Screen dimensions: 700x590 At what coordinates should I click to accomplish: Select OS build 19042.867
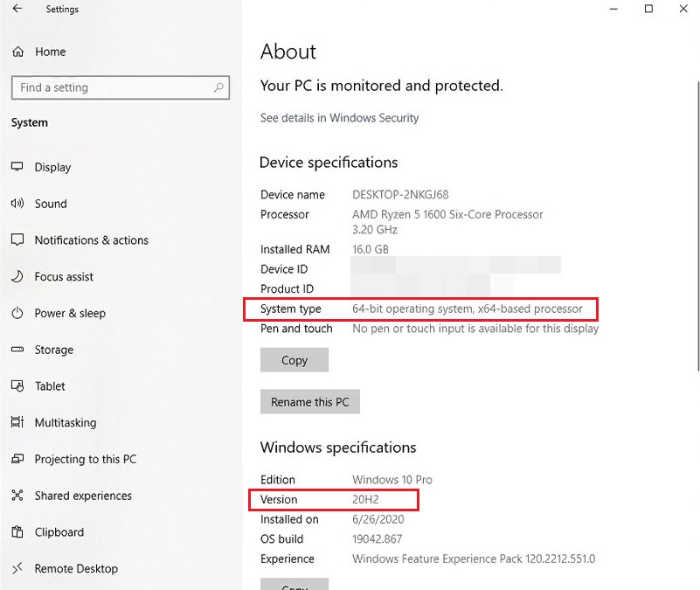[x=377, y=539]
